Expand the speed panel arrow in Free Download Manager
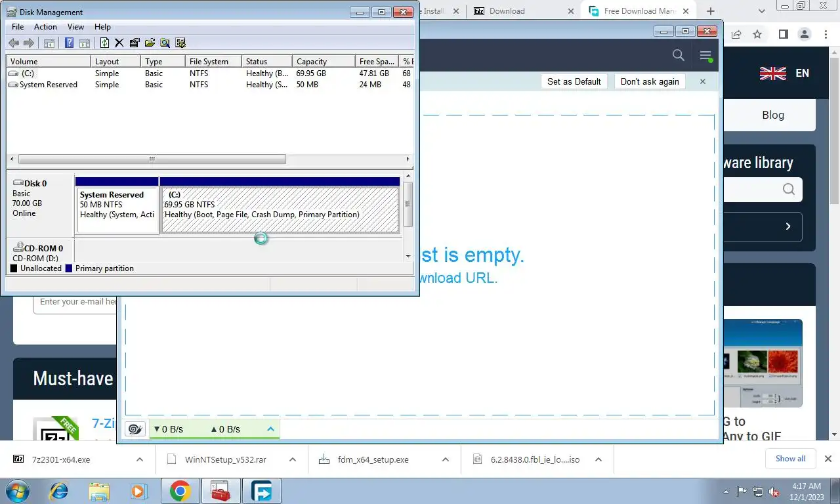Viewport: 840px width, 504px height. click(270, 429)
